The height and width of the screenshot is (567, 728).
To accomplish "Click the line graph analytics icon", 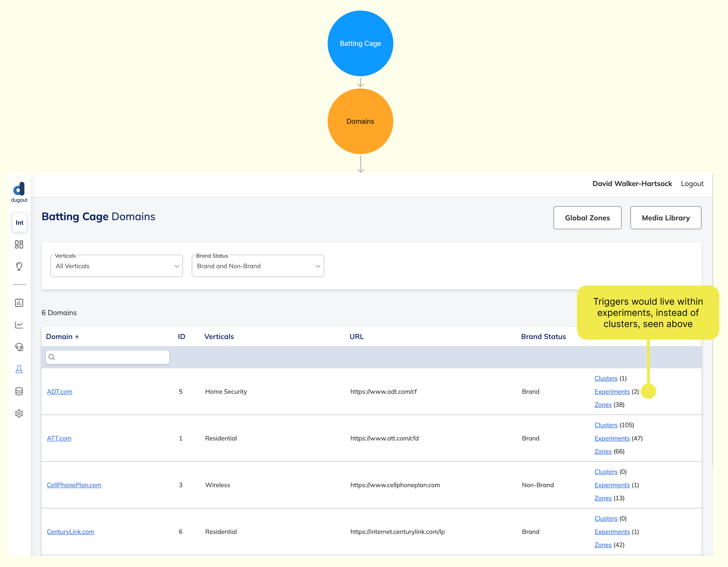I will click(x=19, y=325).
